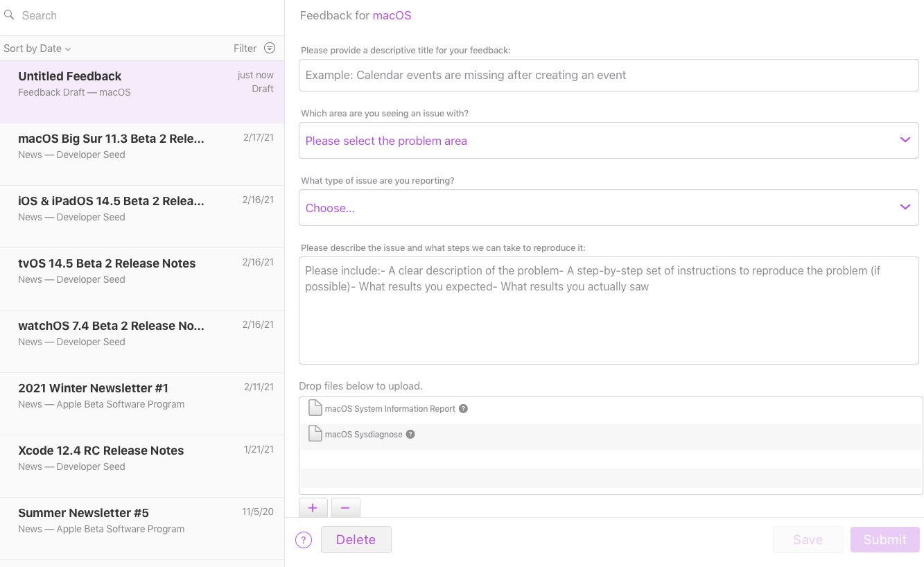Delete the feedback draft
924x567 pixels.
click(356, 540)
